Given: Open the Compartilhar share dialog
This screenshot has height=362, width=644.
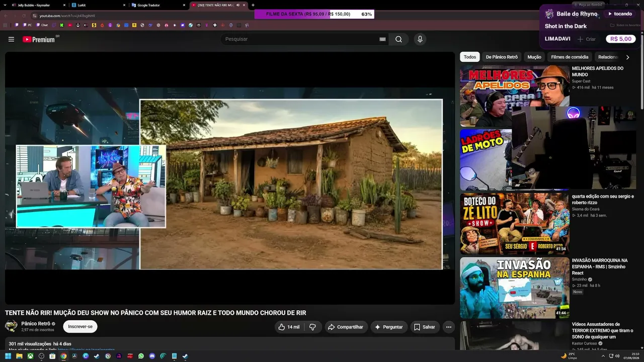Looking at the screenshot, I should [346, 327].
